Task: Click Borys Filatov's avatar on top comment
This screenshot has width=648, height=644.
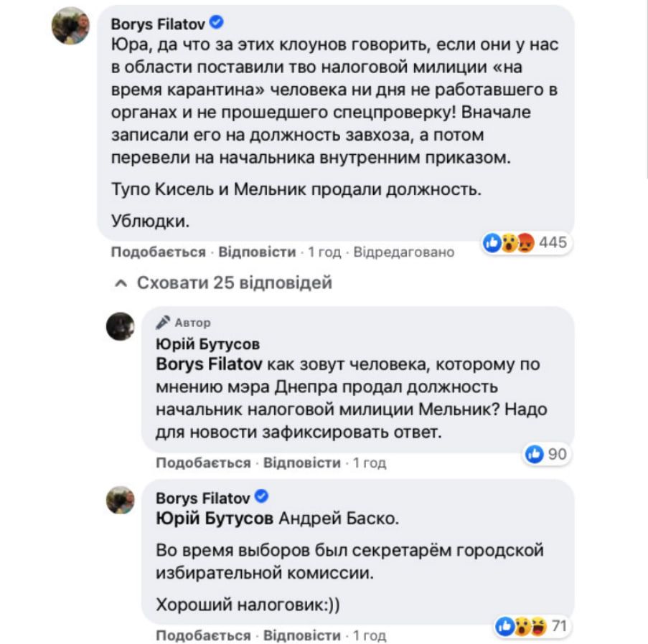Action: [70, 27]
